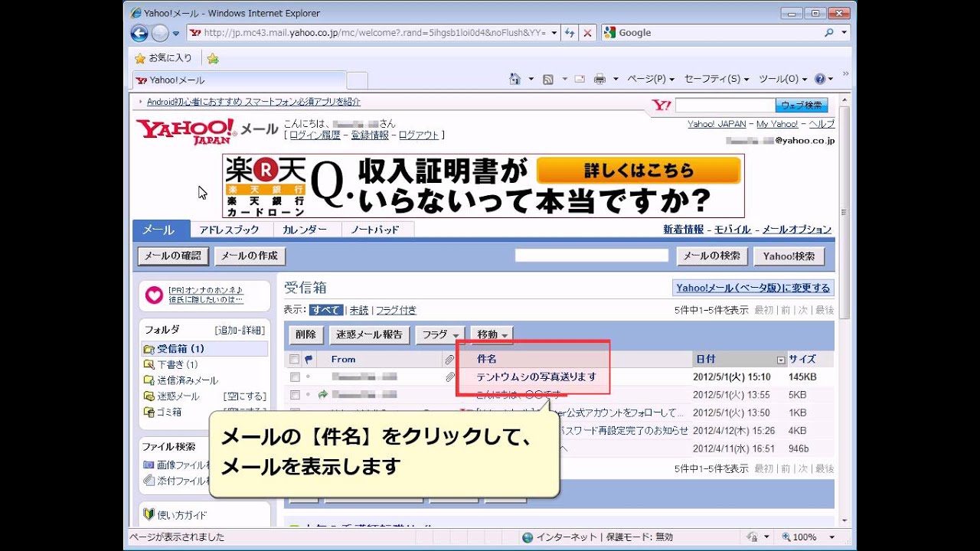Click the IE address bar URL field
Screen dimensions: 980x551
(x=372, y=33)
